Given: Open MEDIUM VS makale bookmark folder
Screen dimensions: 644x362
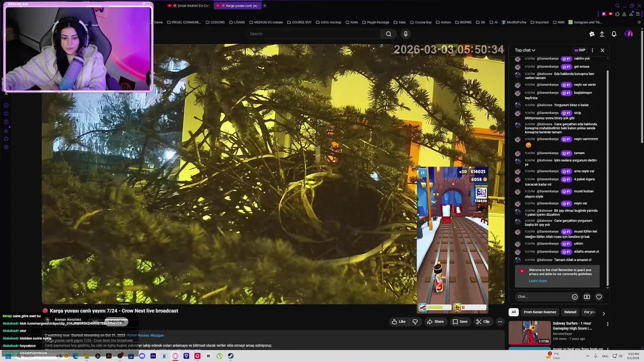Looking at the screenshot, I should (266, 22).
